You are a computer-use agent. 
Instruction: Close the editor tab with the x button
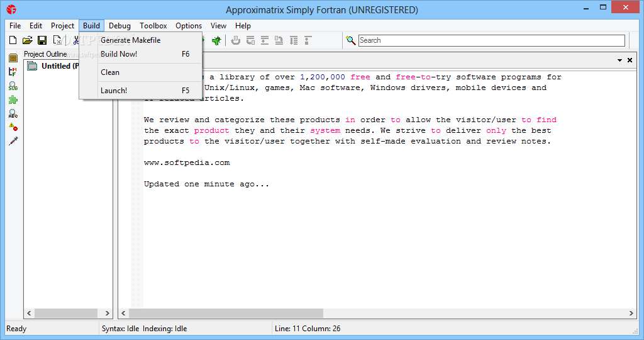tap(630, 60)
